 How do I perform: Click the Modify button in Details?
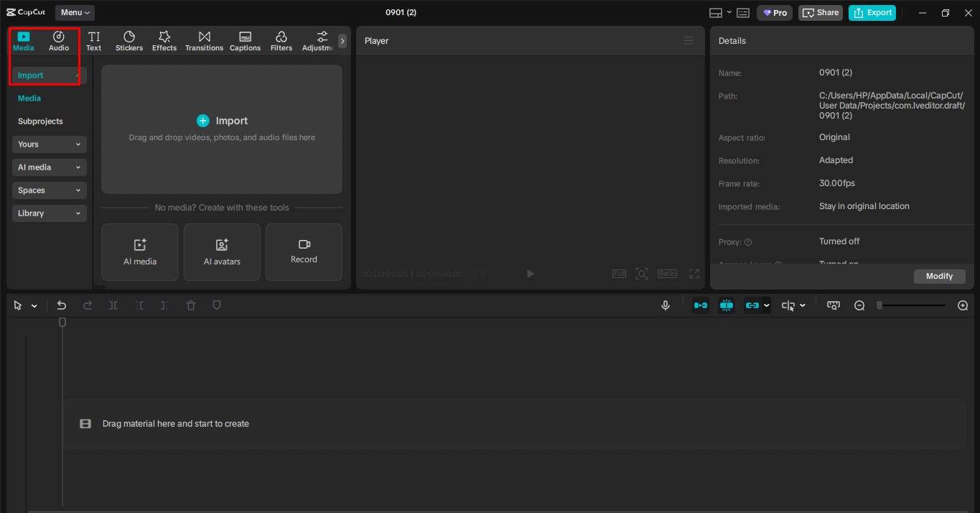click(939, 276)
